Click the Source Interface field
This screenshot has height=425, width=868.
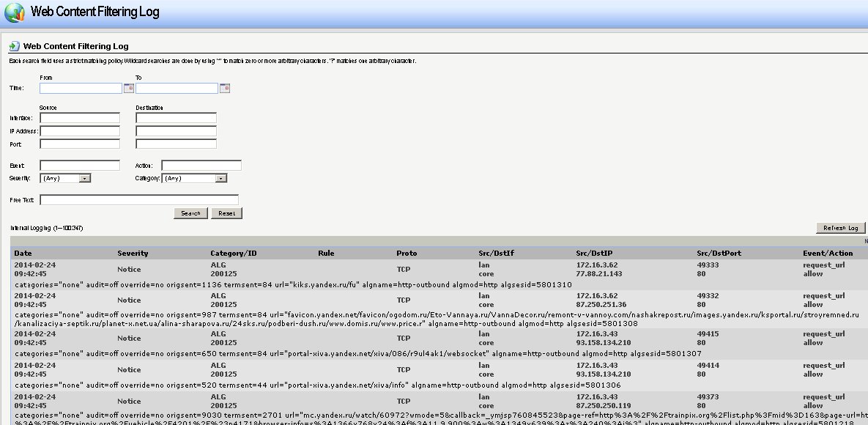[80, 118]
